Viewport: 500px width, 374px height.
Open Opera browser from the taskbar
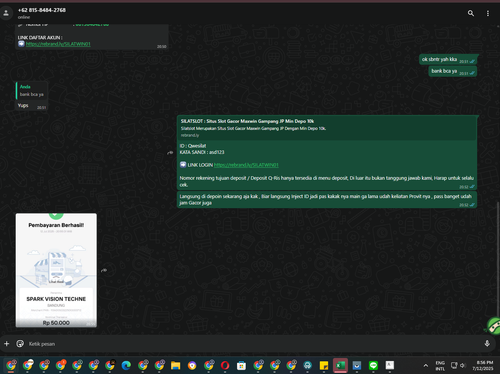[x=225, y=366]
